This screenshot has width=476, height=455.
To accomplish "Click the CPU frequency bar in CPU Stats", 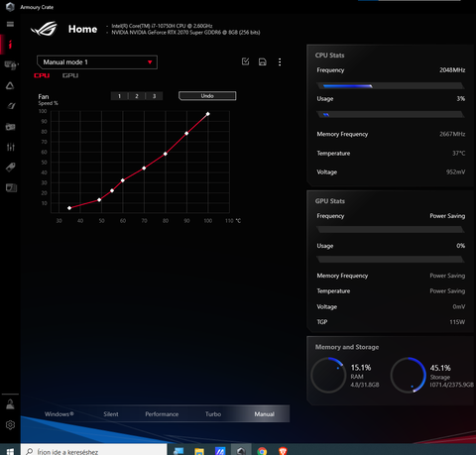I will (x=391, y=86).
